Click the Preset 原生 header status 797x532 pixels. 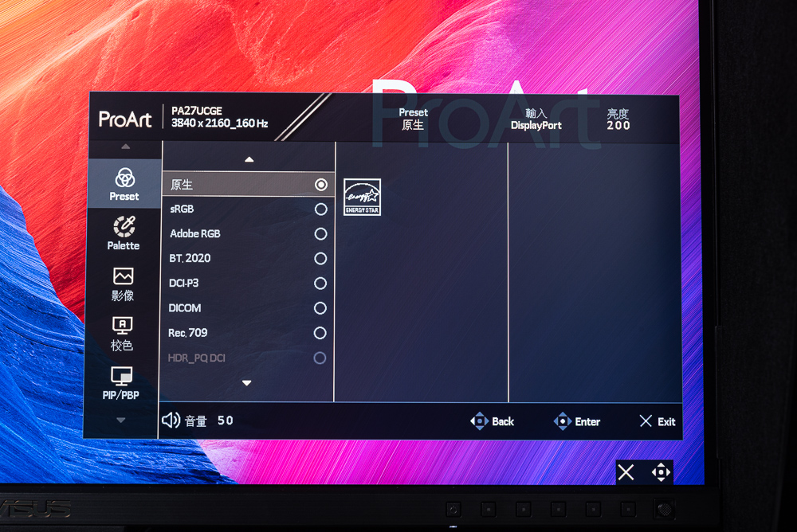(413, 119)
